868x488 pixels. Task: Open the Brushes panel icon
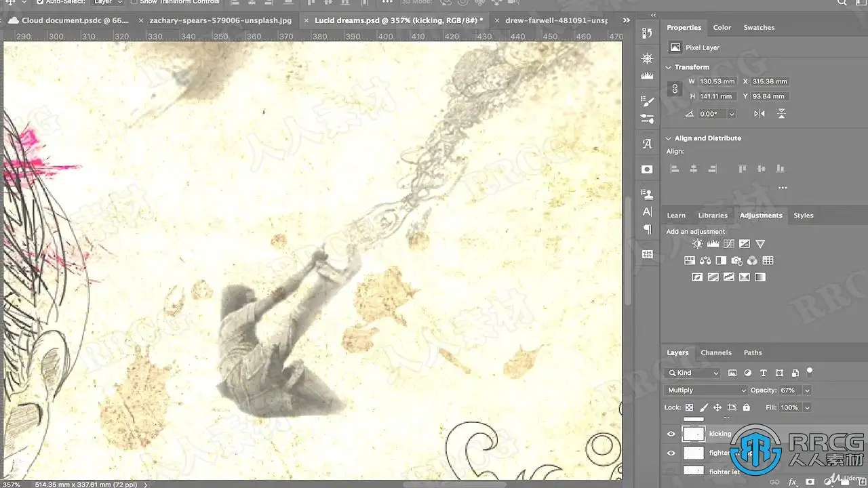point(647,119)
